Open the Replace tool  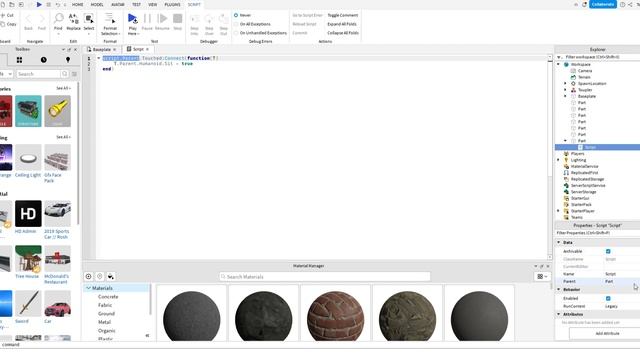click(x=73, y=22)
